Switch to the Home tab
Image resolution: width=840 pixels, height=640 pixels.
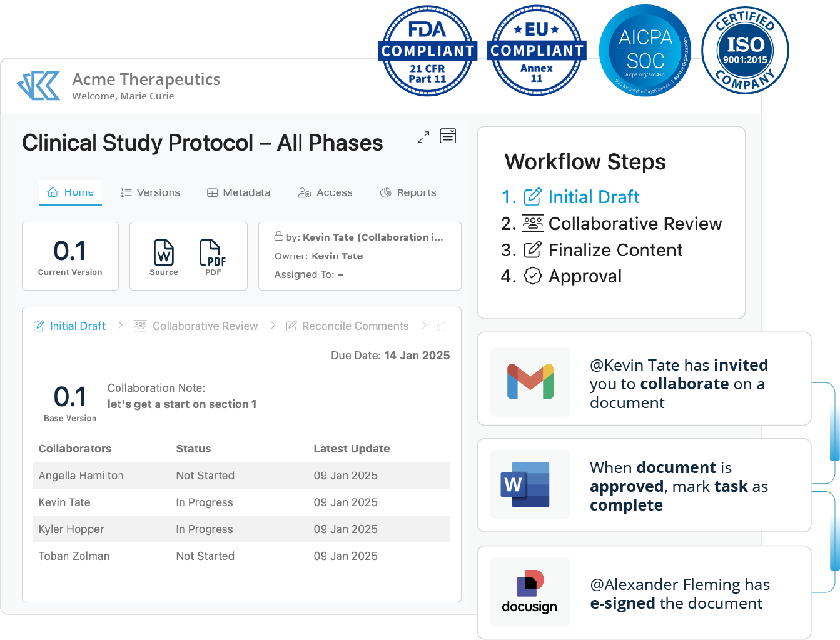pyautogui.click(x=71, y=192)
